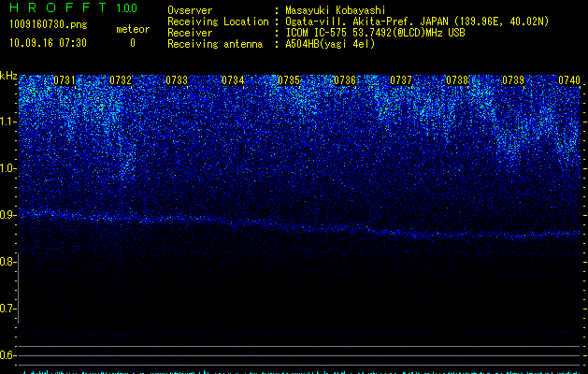
Task: Click the 0739 time marker
Action: point(513,80)
